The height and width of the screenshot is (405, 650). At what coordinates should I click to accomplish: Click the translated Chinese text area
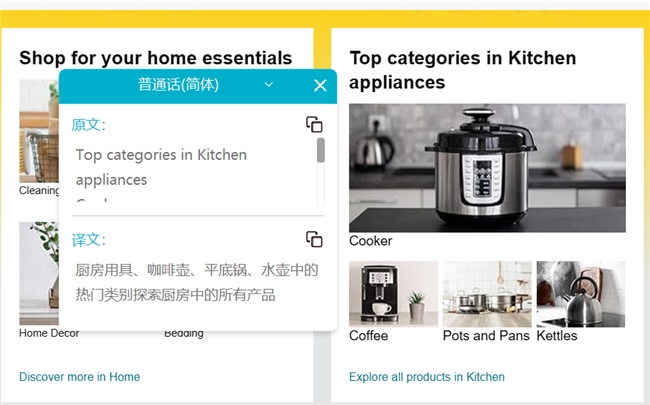click(x=197, y=282)
